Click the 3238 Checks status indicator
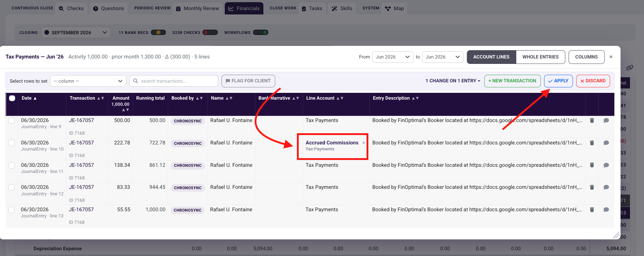The image size is (644, 256). tap(210, 32)
